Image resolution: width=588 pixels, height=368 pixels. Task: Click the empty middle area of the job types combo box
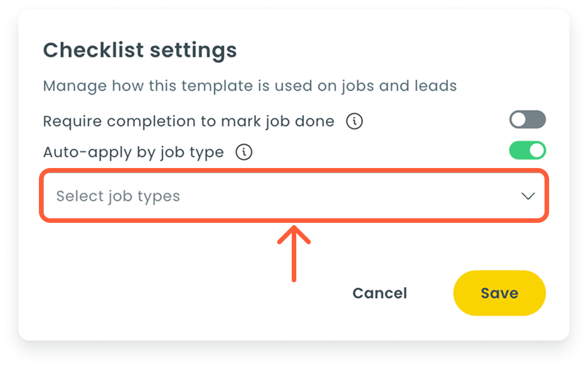(343, 196)
